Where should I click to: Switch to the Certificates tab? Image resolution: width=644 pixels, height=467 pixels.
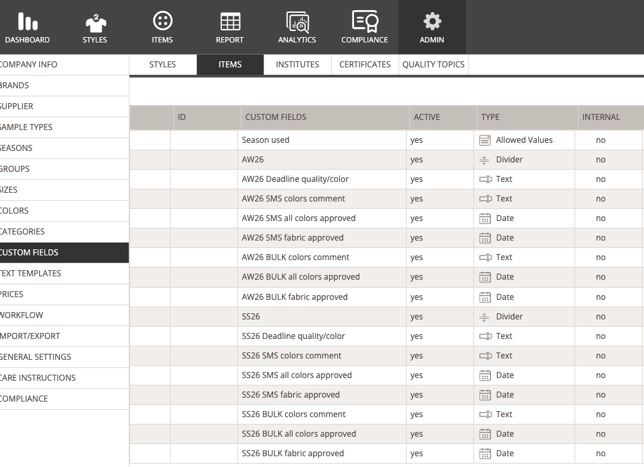[x=365, y=64]
